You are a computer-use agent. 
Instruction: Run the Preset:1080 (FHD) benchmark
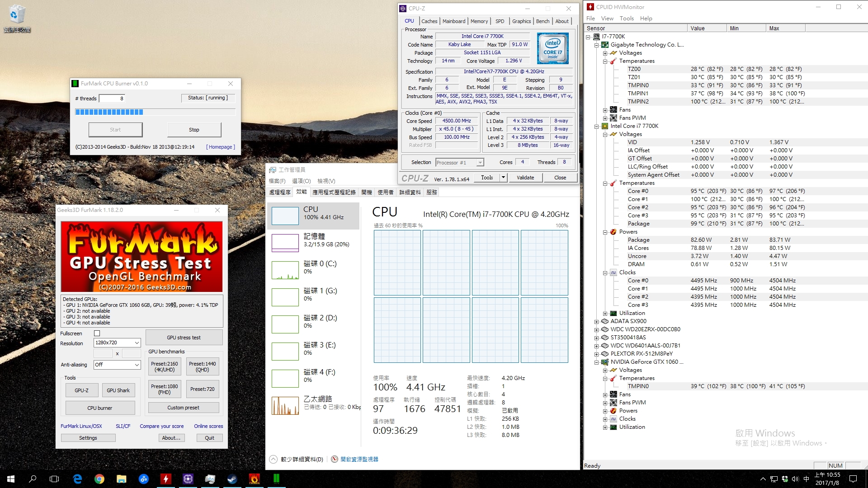tap(165, 389)
